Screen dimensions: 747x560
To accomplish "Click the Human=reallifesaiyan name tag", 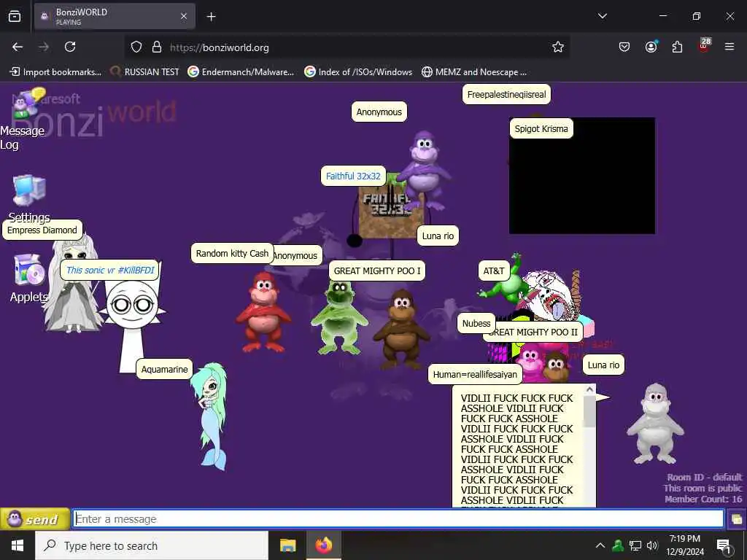I will tap(475, 374).
